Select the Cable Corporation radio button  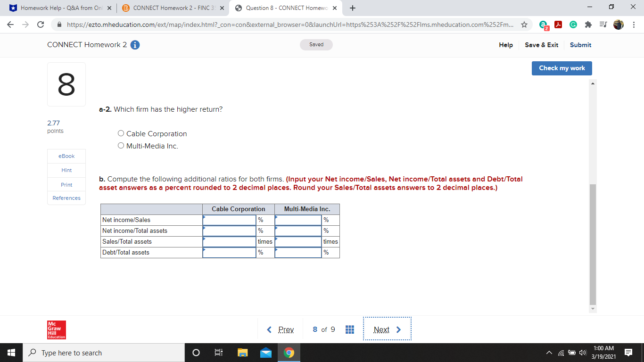pos(121,133)
